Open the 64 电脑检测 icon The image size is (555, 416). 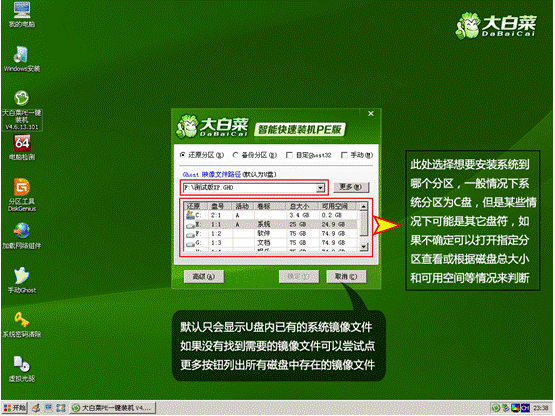pos(22,147)
